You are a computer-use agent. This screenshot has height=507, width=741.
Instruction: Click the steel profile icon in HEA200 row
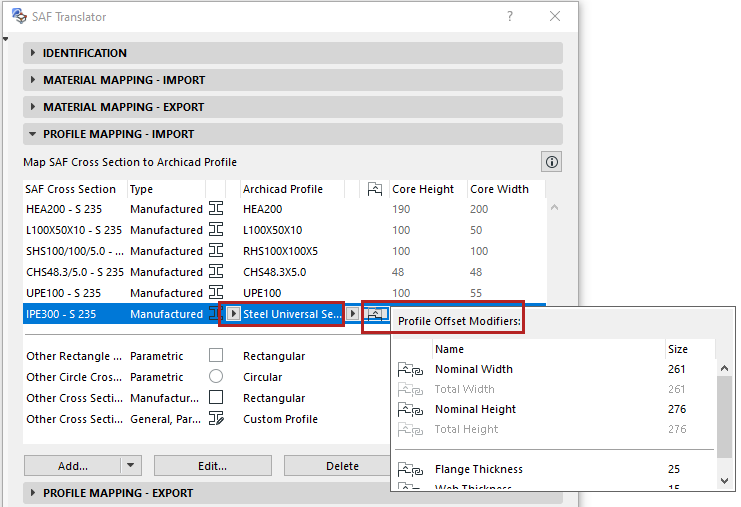click(x=216, y=208)
